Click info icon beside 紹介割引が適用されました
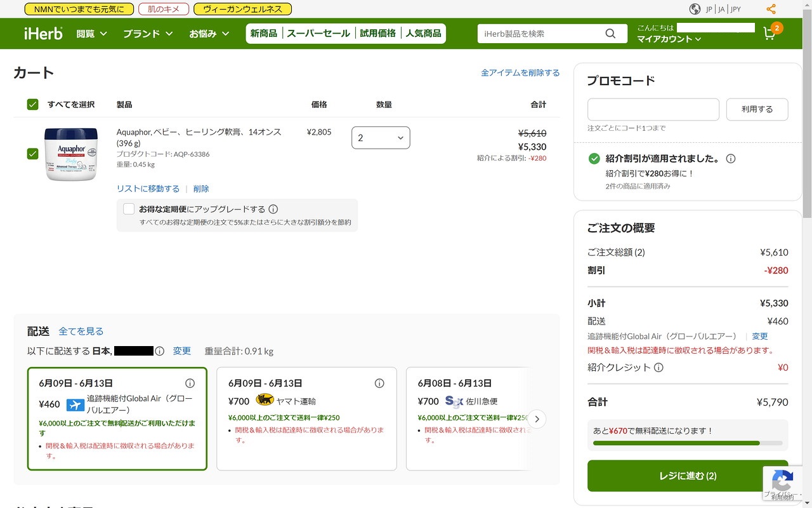 731,159
